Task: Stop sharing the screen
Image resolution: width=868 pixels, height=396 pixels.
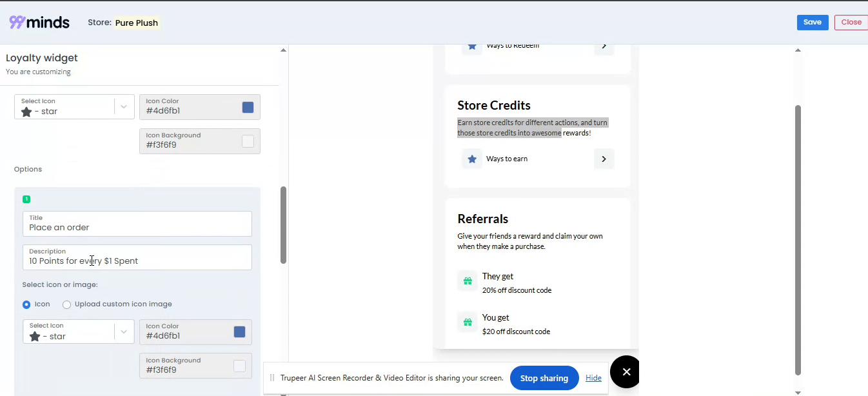Action: coord(544,378)
